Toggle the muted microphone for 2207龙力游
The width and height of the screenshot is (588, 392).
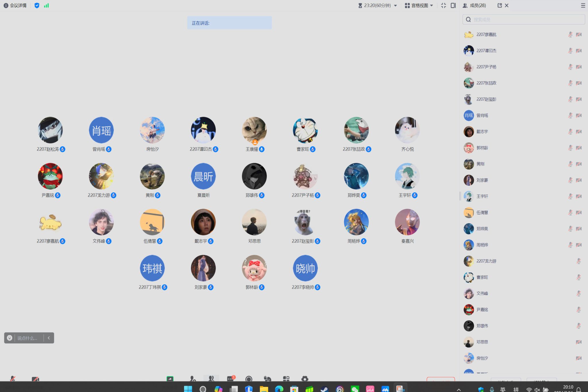pos(579,261)
